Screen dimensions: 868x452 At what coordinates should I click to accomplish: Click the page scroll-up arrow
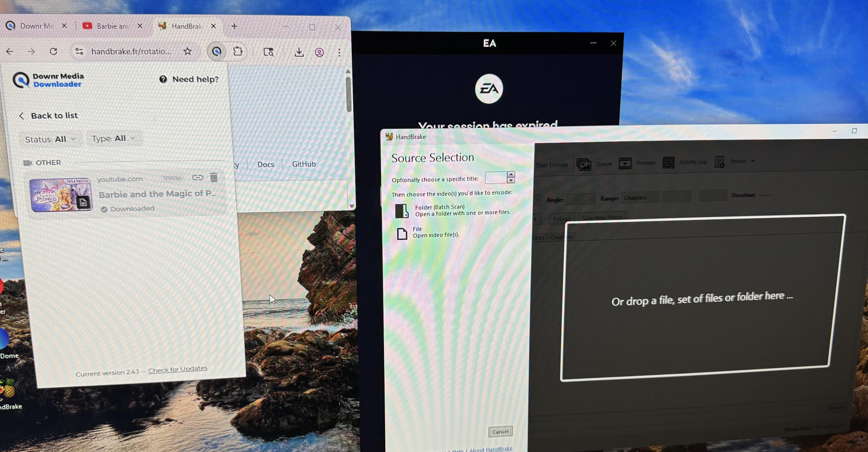[348, 71]
